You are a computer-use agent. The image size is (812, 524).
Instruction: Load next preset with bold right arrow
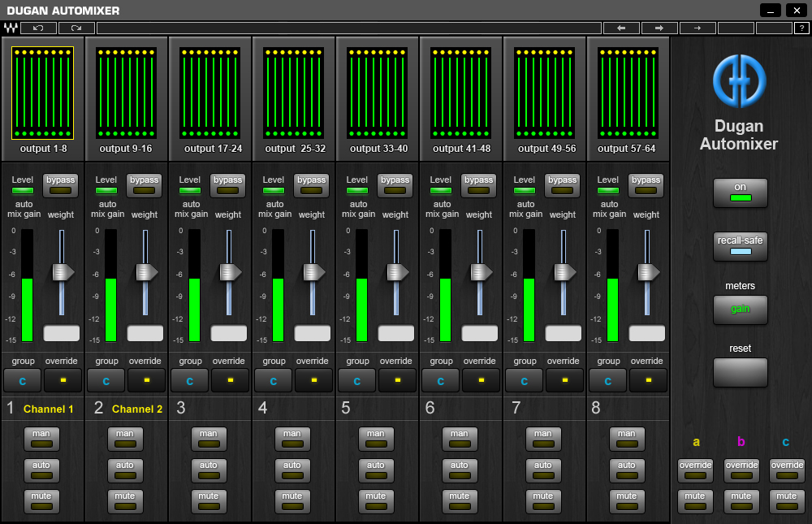[x=659, y=28]
